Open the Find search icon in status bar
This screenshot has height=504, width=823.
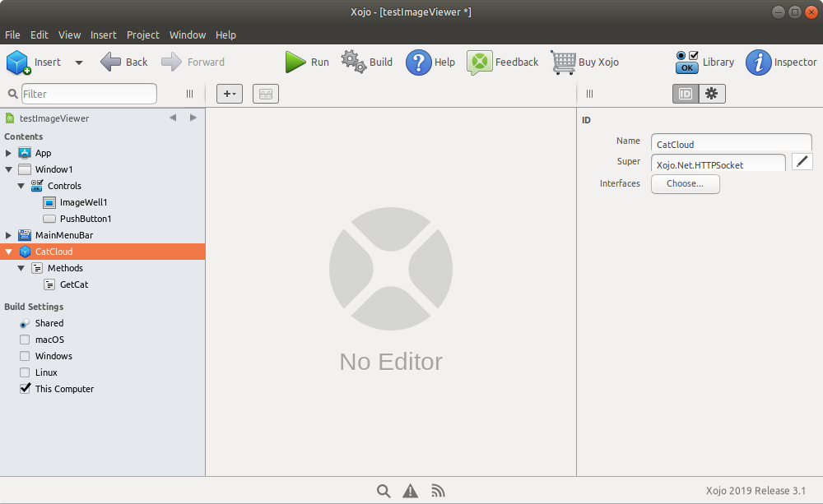click(384, 492)
